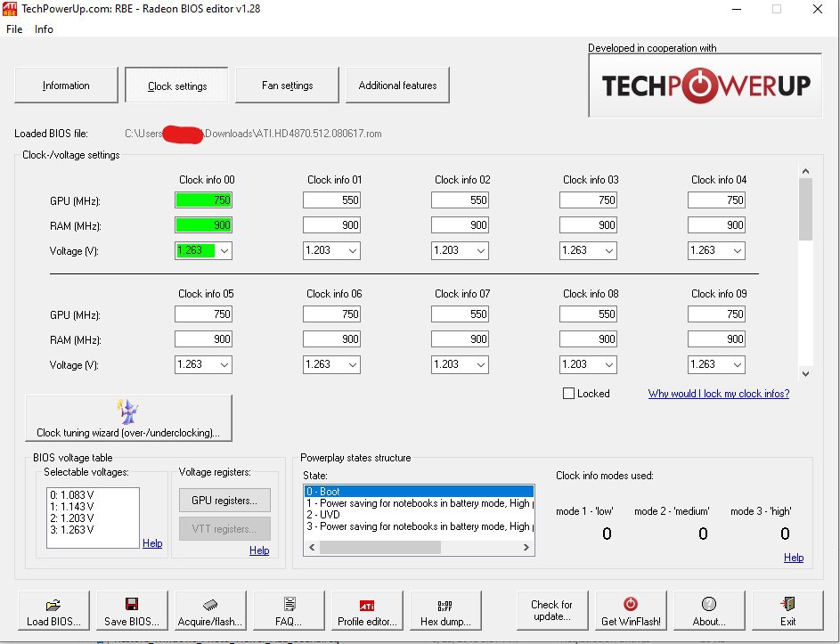840x644 pixels.
Task: Click the Clock info 05 GPU MHz field
Action: (x=204, y=314)
